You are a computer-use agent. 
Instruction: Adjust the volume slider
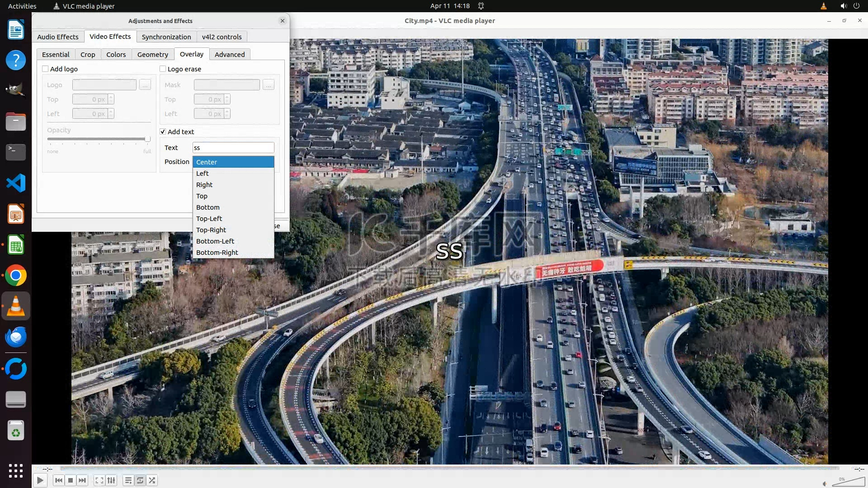[848, 482]
